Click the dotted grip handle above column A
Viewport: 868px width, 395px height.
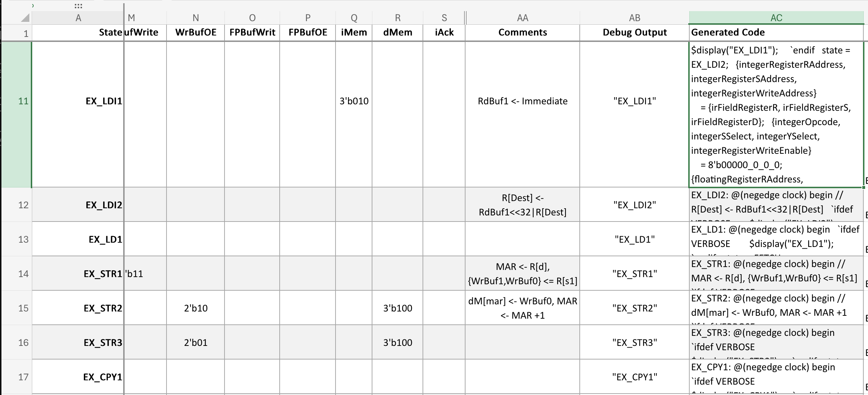78,6
